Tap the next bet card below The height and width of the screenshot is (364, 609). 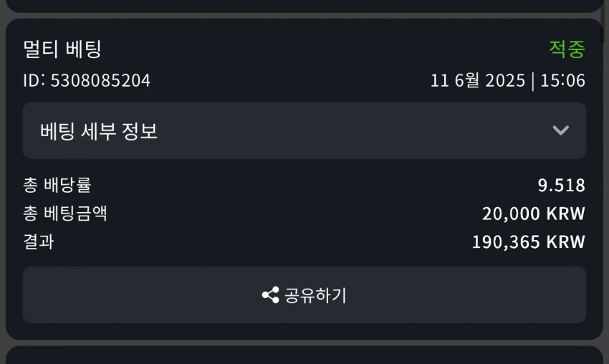coord(304,355)
